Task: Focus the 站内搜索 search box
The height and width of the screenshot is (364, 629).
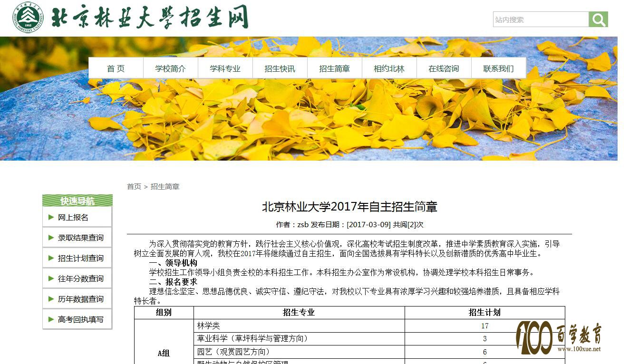Action: pyautogui.click(x=541, y=19)
